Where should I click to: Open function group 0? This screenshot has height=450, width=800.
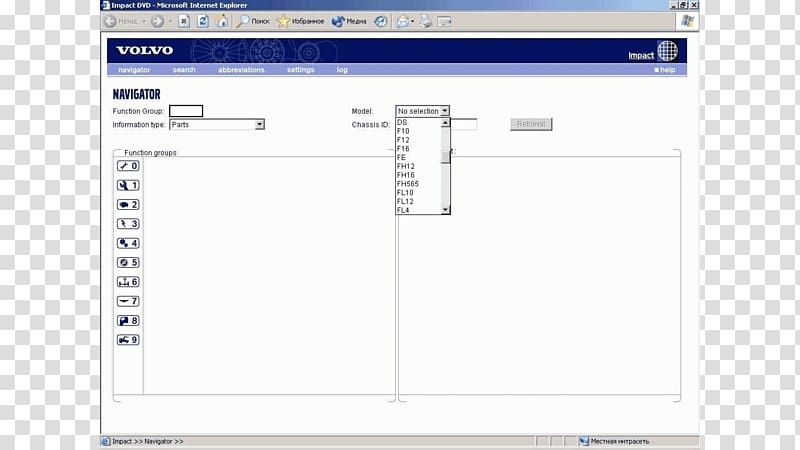128,166
